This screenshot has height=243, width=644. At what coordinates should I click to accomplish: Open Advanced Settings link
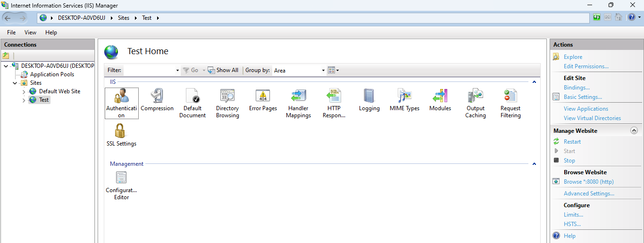pos(589,194)
